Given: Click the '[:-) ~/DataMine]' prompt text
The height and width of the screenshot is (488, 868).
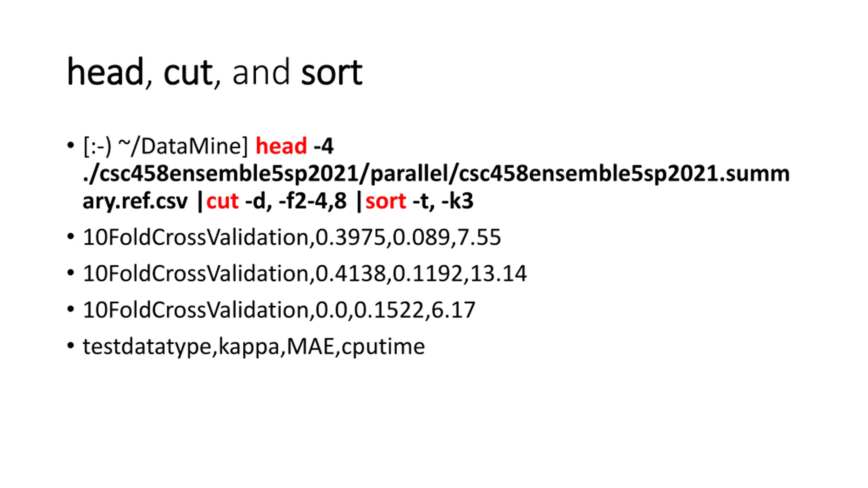Looking at the screenshot, I should coord(165,147).
